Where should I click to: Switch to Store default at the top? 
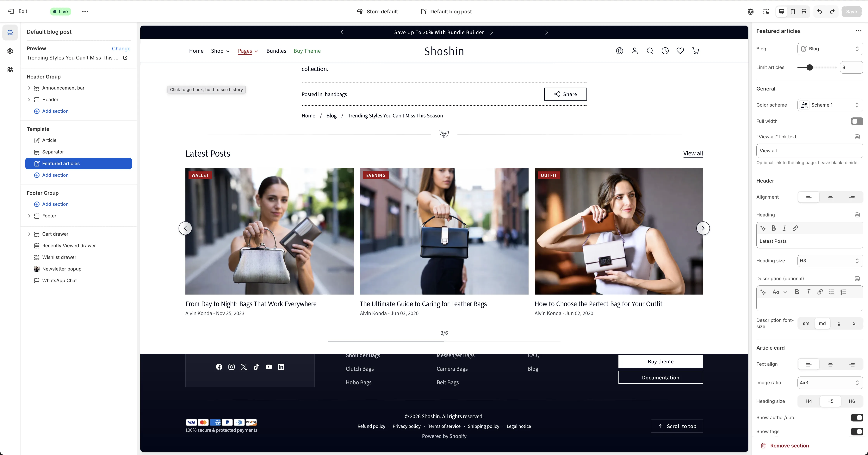(377, 11)
